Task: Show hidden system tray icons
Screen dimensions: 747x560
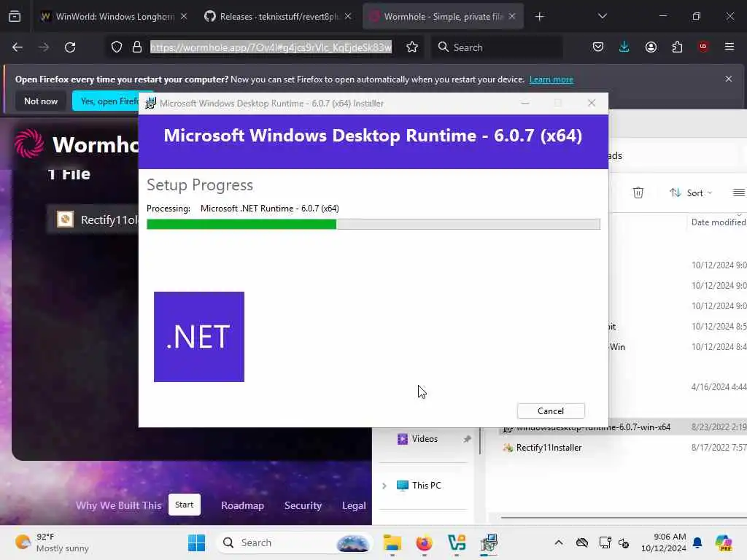Action: 559,542
